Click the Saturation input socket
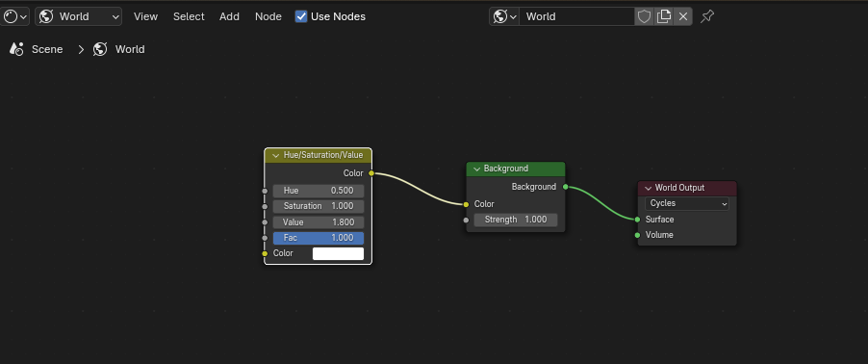This screenshot has width=868, height=364. (265, 207)
